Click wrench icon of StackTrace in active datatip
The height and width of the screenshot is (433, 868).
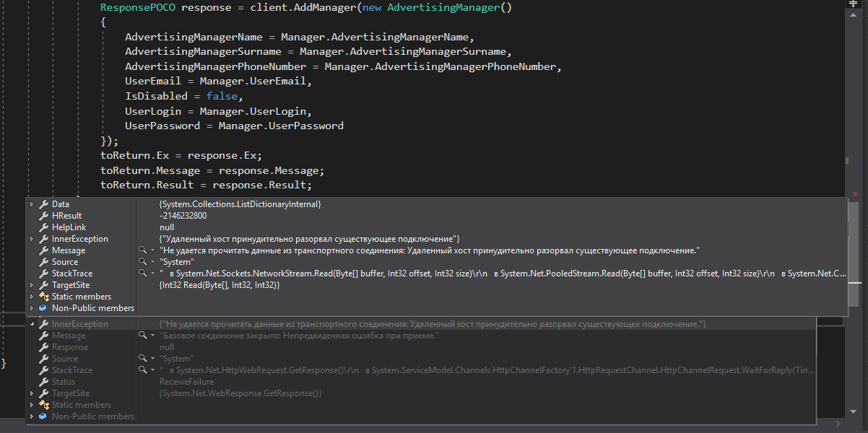tap(43, 274)
